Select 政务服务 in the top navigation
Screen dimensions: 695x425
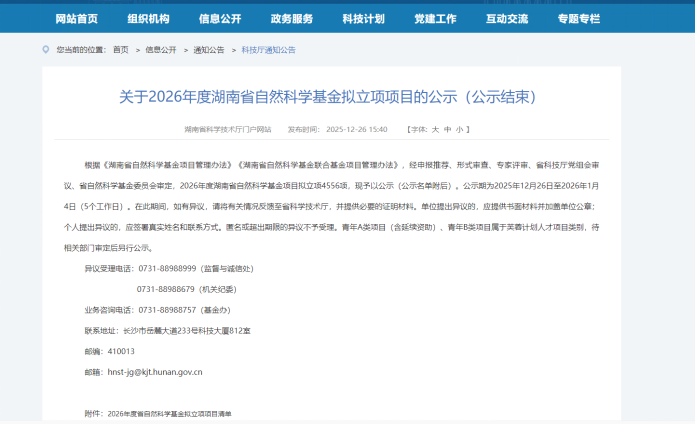click(x=291, y=19)
